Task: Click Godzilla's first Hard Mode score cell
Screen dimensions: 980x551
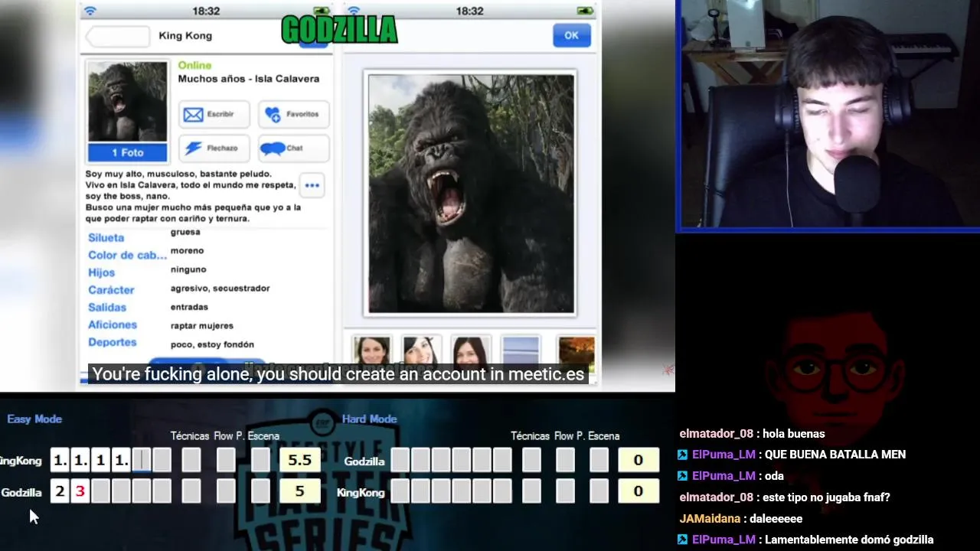Action: pyautogui.click(x=400, y=460)
